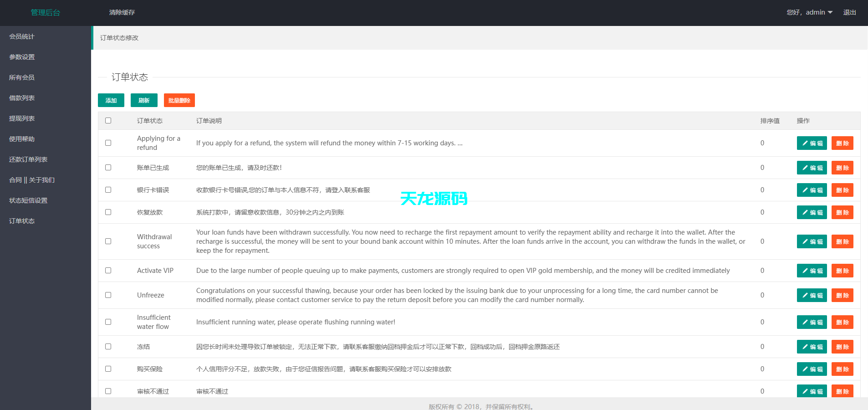The width and height of the screenshot is (868, 410).
Task: Open the 状态短信设置 sidebar section
Action: point(27,200)
